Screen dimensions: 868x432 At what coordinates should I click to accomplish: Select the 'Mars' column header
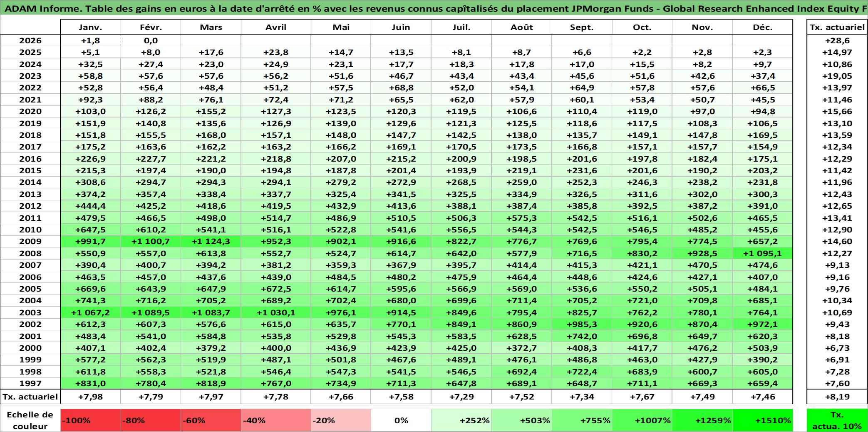(211, 27)
